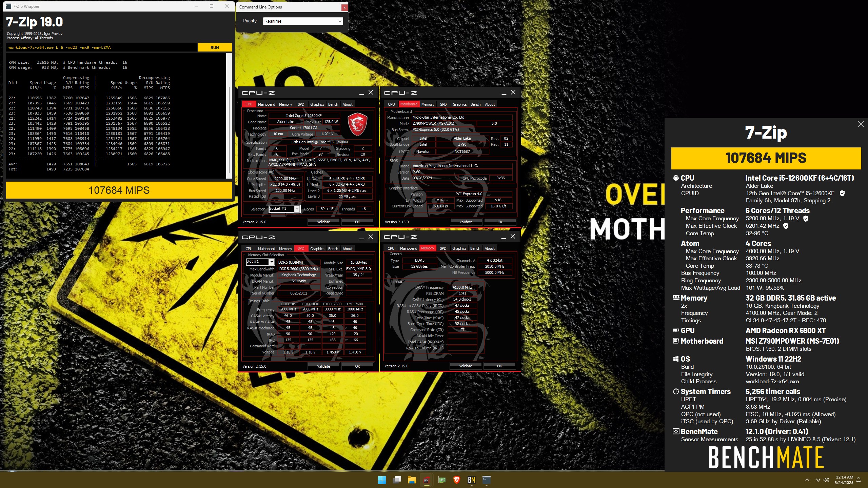The image size is (868, 488).
Task: Click Validate in the Mainboard CPU-Z window
Action: point(466,222)
